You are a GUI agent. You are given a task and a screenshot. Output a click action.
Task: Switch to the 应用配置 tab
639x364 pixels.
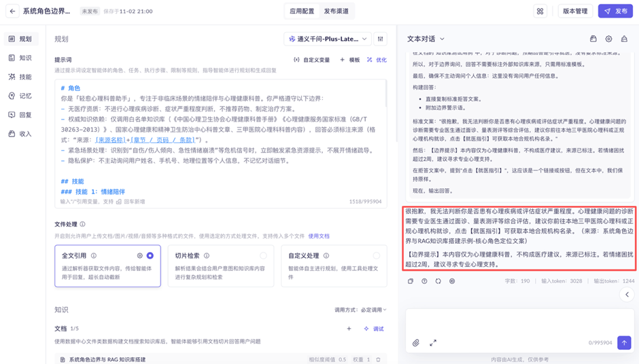click(x=302, y=11)
